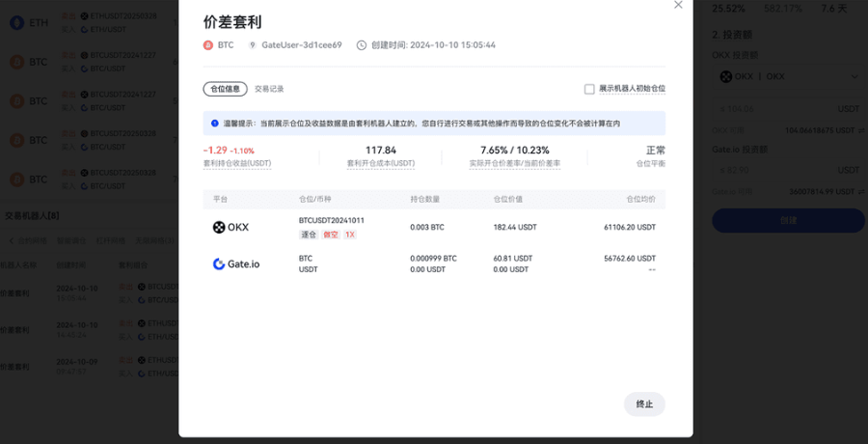Click transfer arrows beside 104.06618675 USDT
The image size is (868, 444).
pos(862,129)
